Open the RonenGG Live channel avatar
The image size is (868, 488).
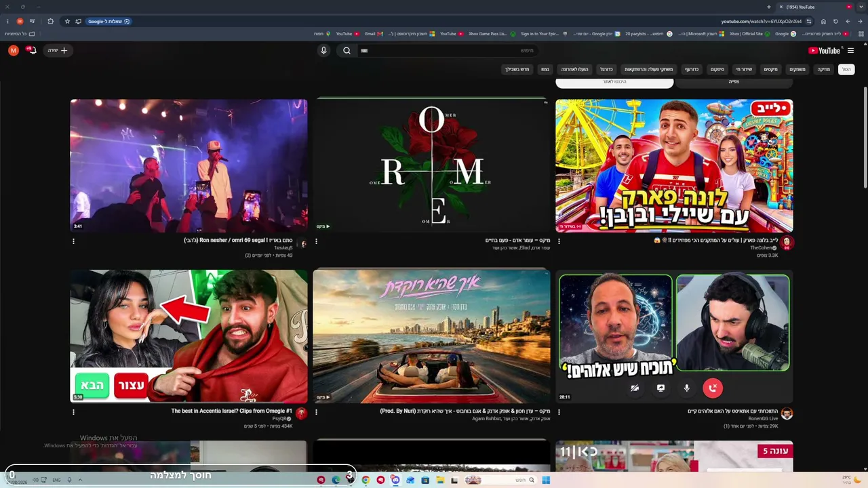tap(787, 413)
